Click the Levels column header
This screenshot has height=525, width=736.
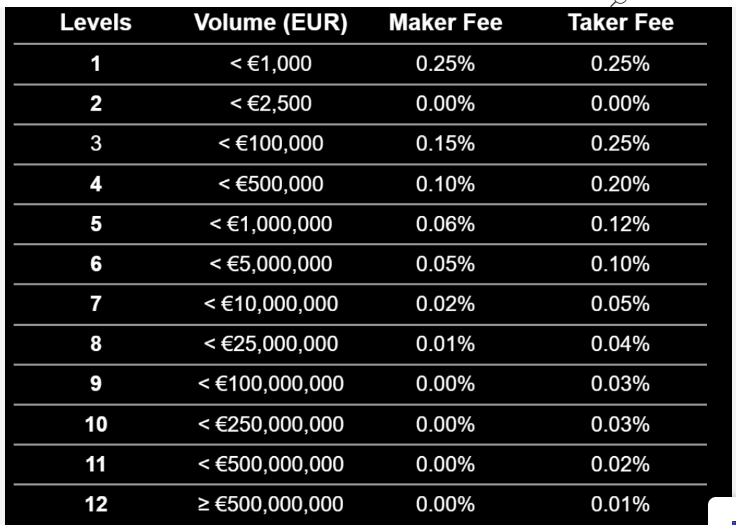click(x=96, y=23)
